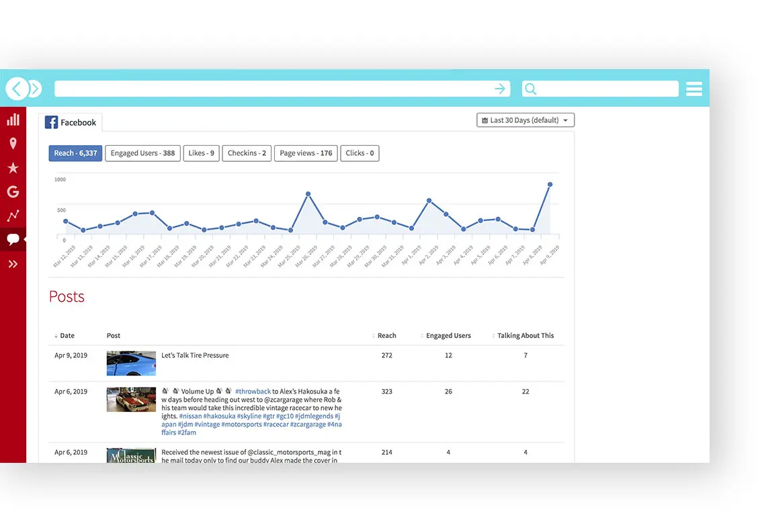Viewport: 766px width, 532px height.
Task: Click the #throwback hashtag link
Action: click(x=253, y=392)
